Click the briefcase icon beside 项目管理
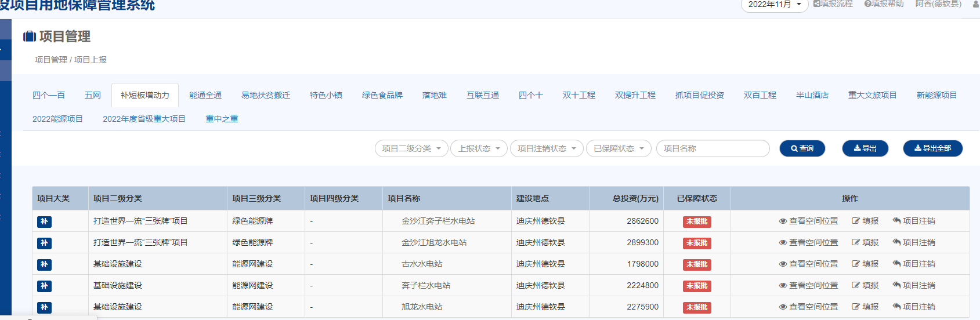Image resolution: width=980 pixels, height=320 pixels. coord(30,37)
